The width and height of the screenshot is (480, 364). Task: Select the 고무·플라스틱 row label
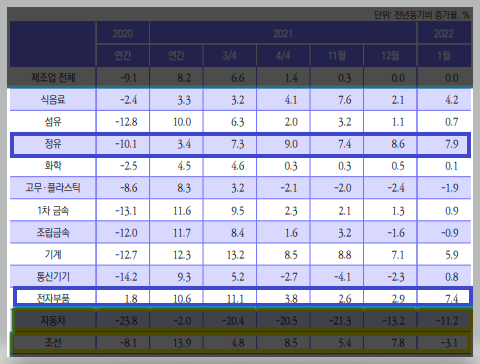(53, 188)
